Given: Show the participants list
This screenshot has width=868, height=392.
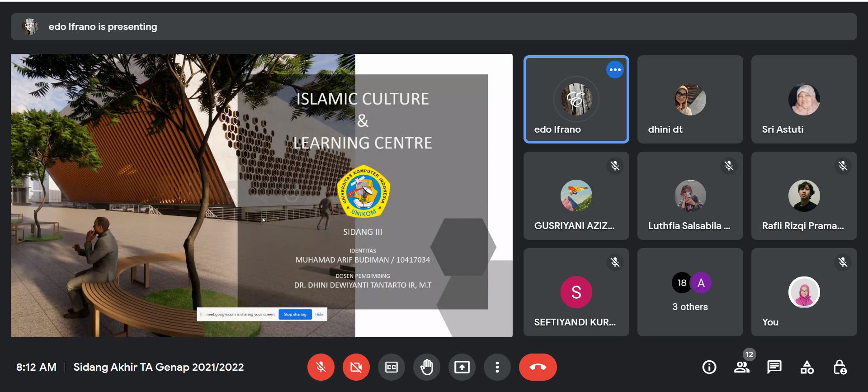Looking at the screenshot, I should click(x=741, y=367).
